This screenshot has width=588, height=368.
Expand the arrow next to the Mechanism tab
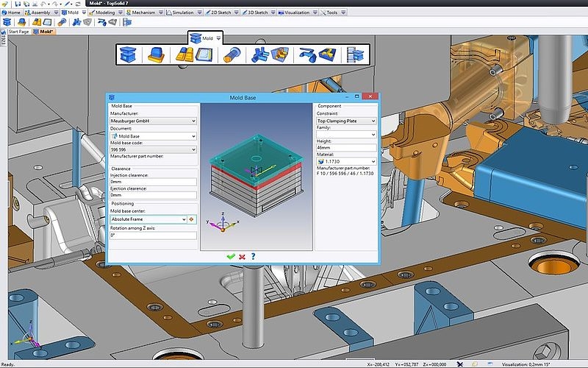pyautogui.click(x=161, y=13)
